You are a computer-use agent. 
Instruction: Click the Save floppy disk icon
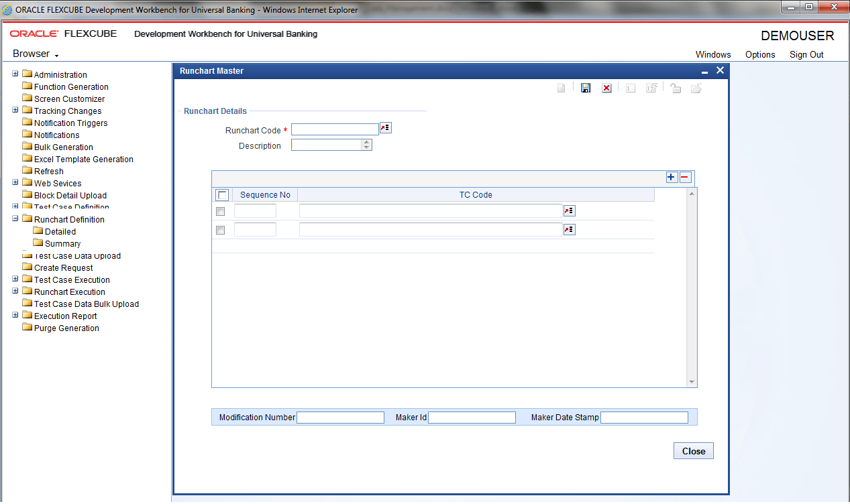pos(586,88)
